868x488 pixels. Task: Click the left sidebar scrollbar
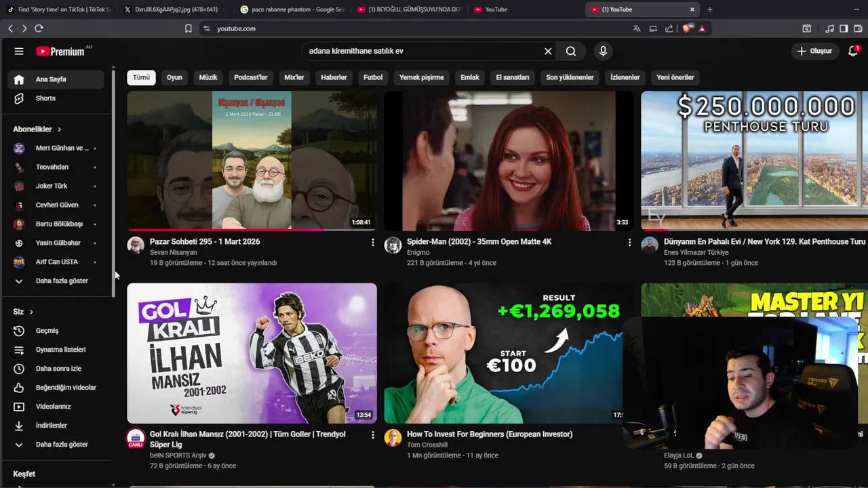tap(113, 183)
